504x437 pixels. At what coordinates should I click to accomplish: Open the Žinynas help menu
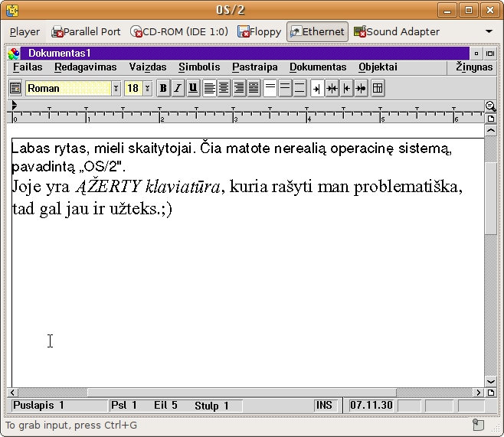point(474,67)
